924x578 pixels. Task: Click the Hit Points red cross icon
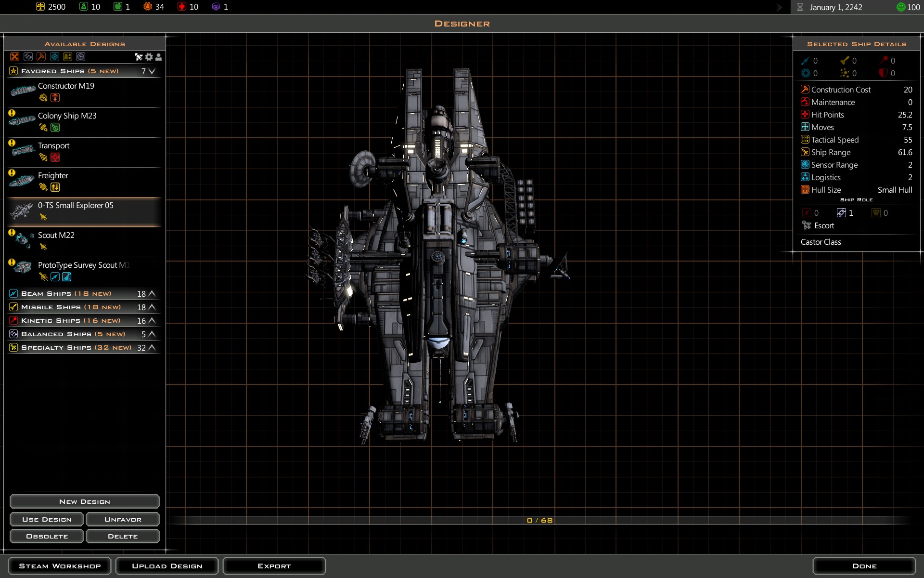tap(805, 114)
